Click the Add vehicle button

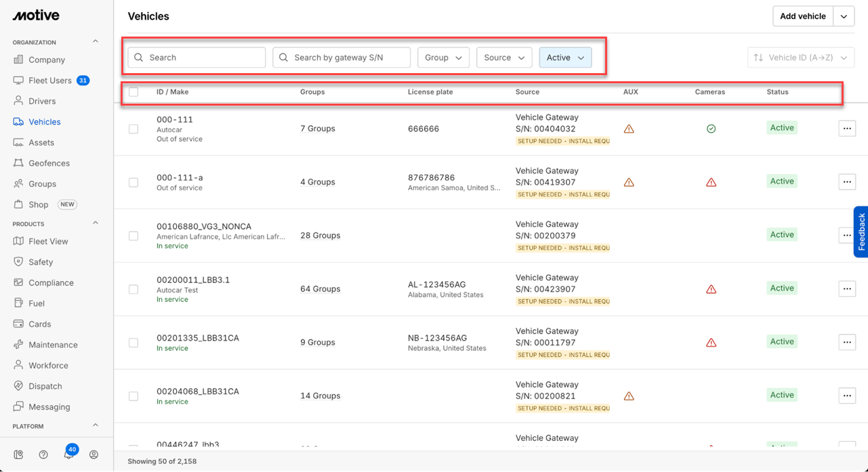pos(803,16)
